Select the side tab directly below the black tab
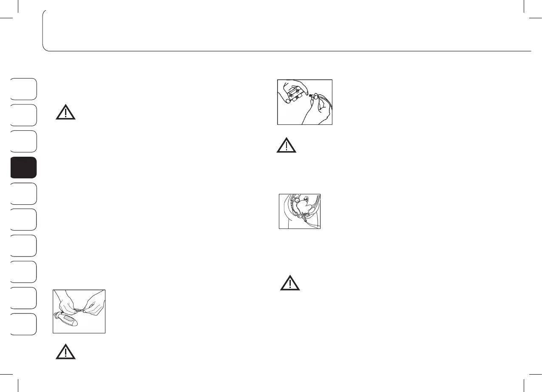 click(x=23, y=194)
